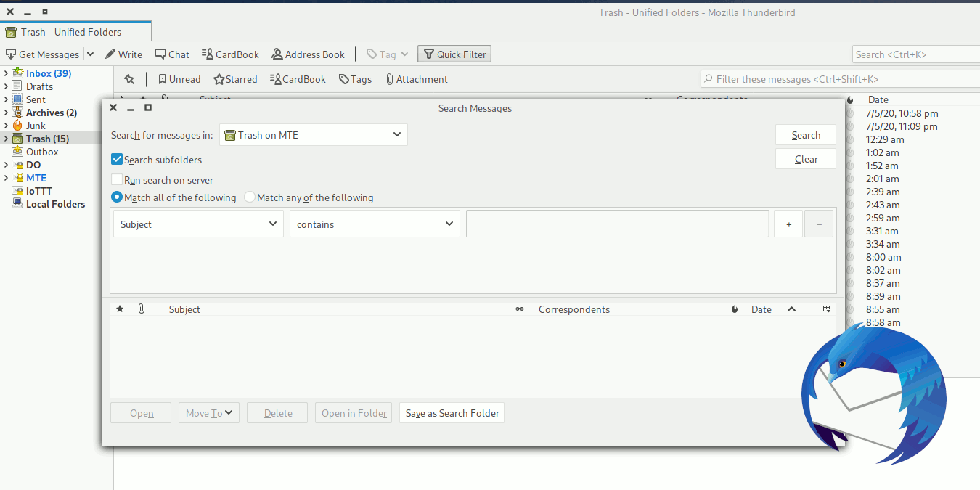Open the Subject criteria dropdown
The image size is (980, 490).
(x=197, y=224)
